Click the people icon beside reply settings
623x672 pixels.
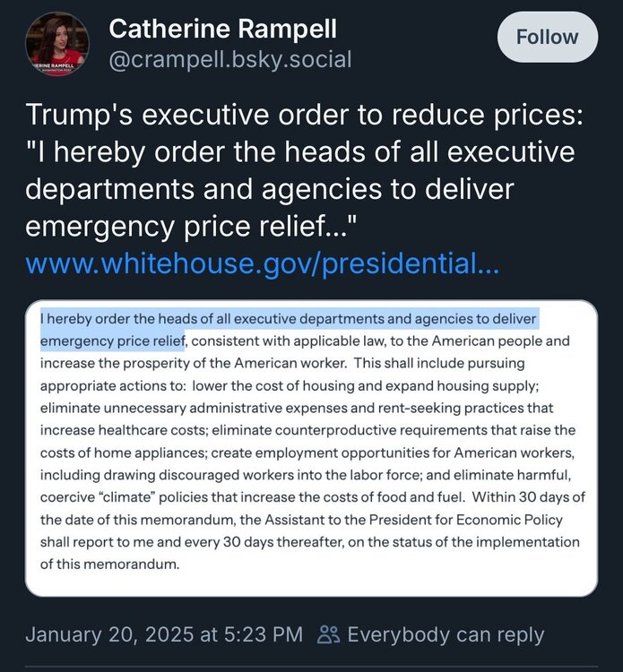329,634
